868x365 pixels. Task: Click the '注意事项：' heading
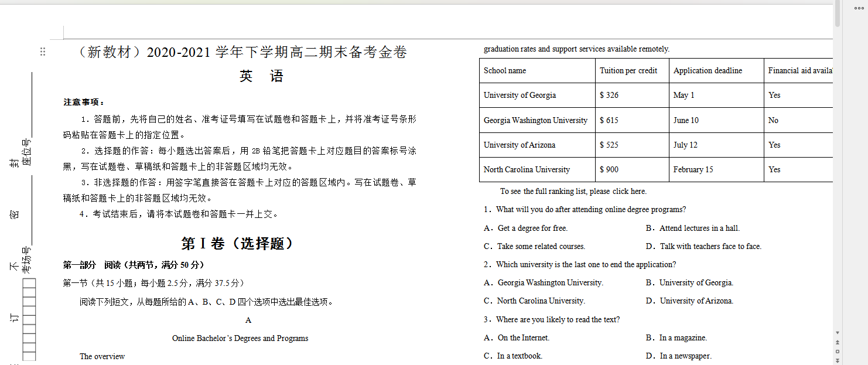pos(84,102)
